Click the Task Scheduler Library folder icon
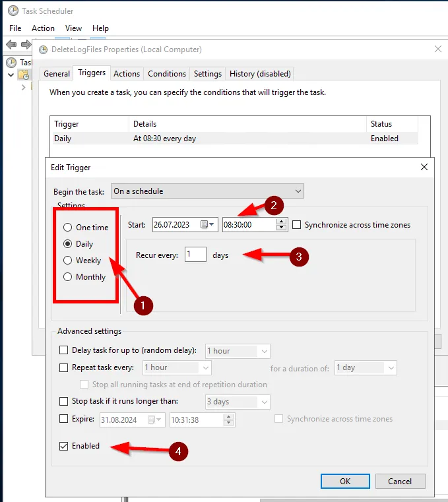Screen dimensions: 448x502 [23, 75]
